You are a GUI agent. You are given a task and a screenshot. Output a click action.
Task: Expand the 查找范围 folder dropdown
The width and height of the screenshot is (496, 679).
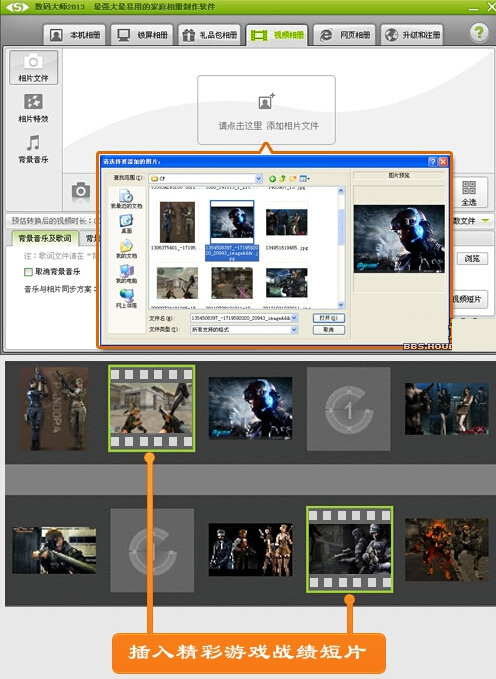point(259,178)
